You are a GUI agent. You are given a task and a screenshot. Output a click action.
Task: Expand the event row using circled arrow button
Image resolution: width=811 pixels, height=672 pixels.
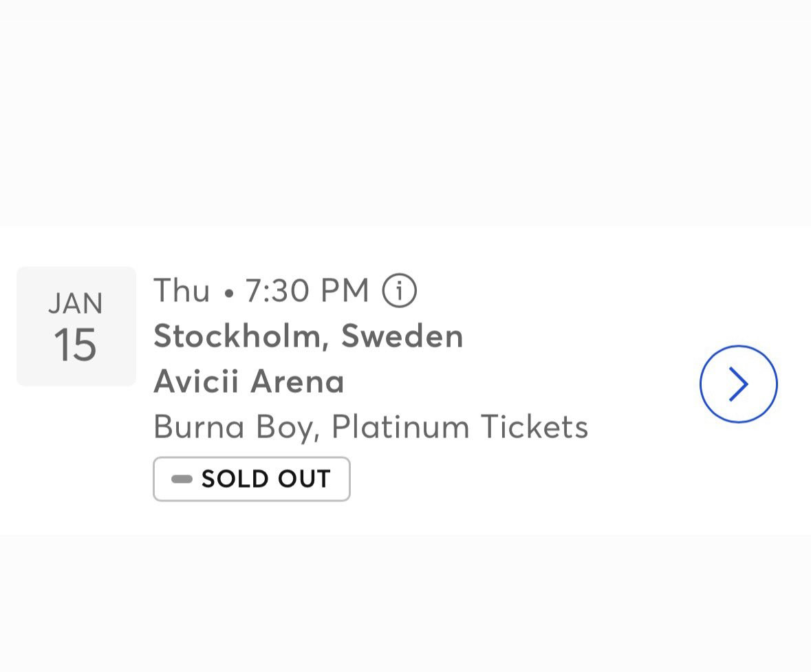coord(738,384)
